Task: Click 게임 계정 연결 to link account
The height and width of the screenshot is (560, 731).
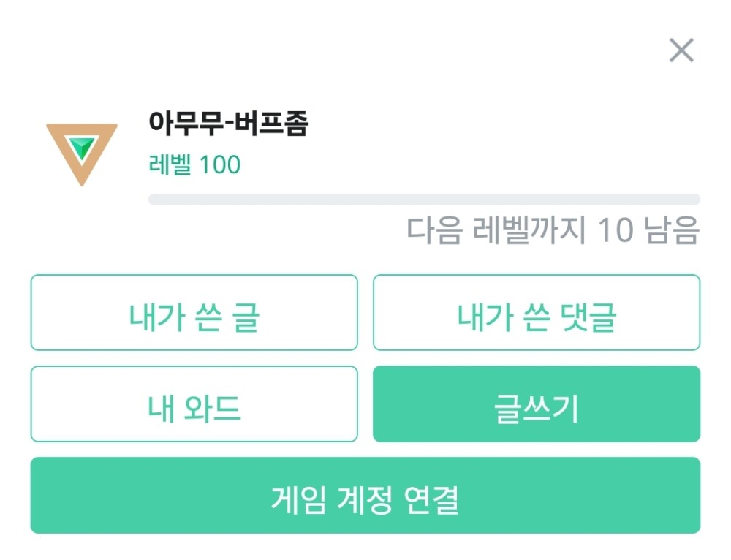Action: coord(365,496)
